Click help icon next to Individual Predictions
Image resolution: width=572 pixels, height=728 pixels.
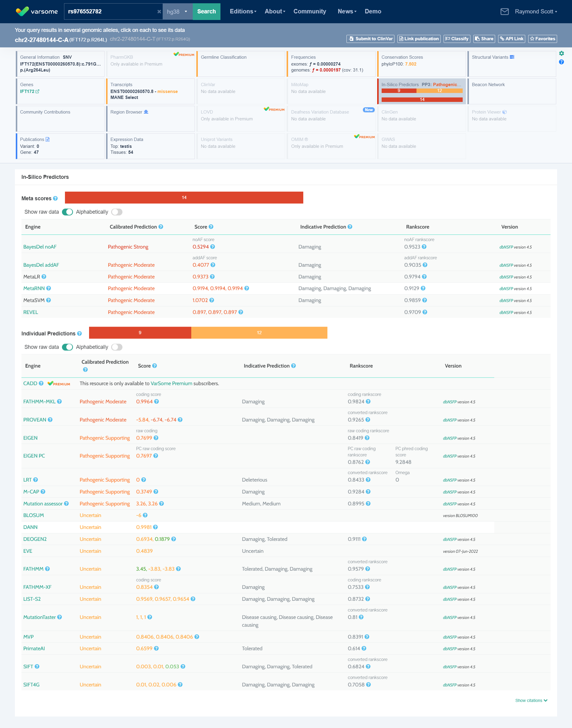click(x=79, y=334)
